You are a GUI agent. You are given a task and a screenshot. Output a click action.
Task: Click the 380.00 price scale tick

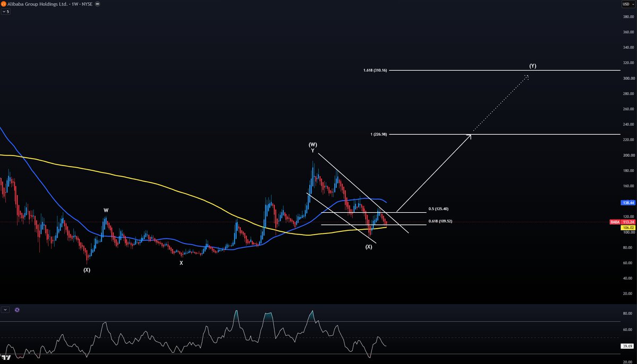coord(628,16)
